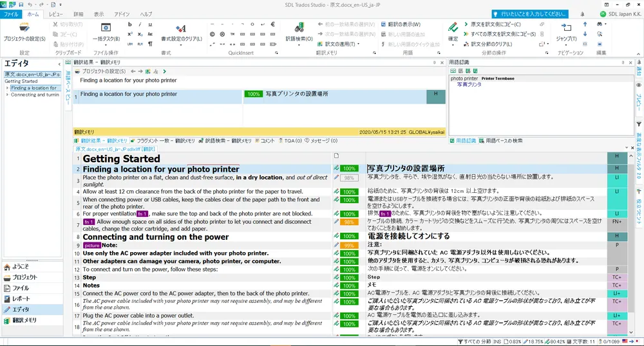The height and width of the screenshot is (346, 644).
Task: Collapse the ribbon with chevron
Action: [x=638, y=53]
